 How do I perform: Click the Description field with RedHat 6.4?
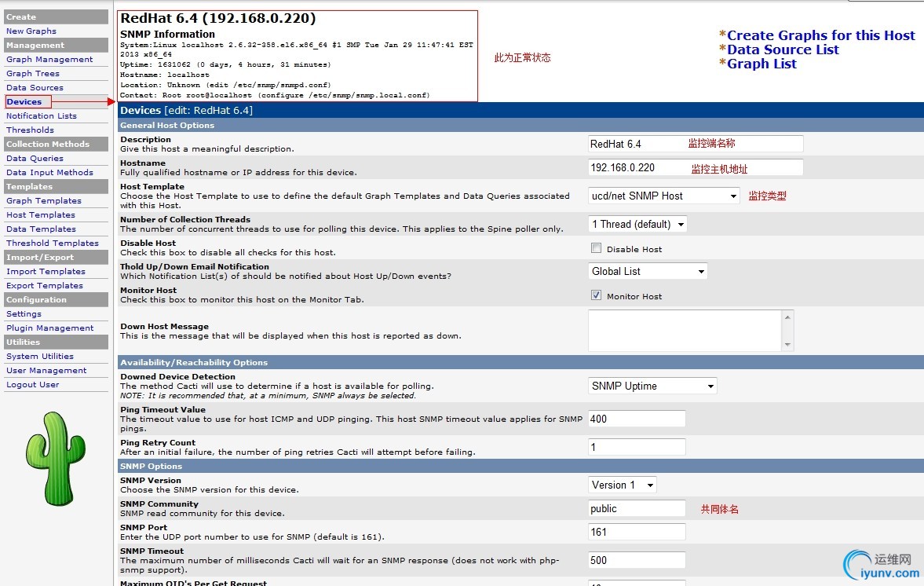(x=696, y=144)
